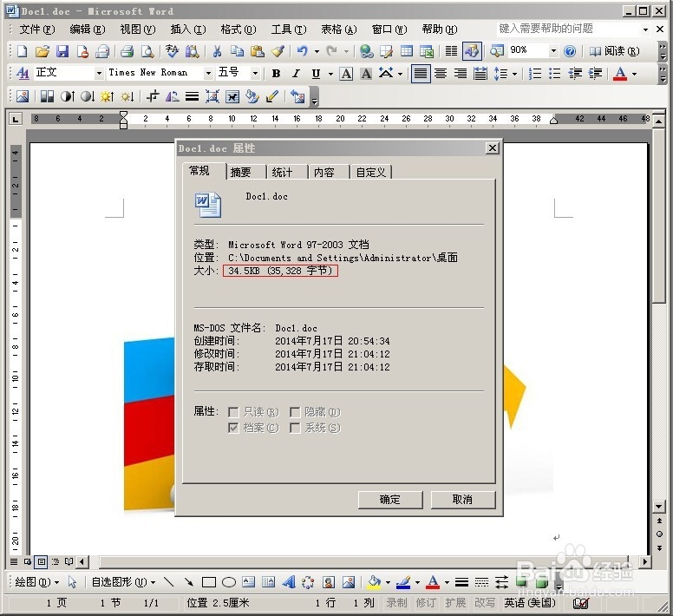Click the 确定 OK button
673x616 pixels.
tap(390, 500)
